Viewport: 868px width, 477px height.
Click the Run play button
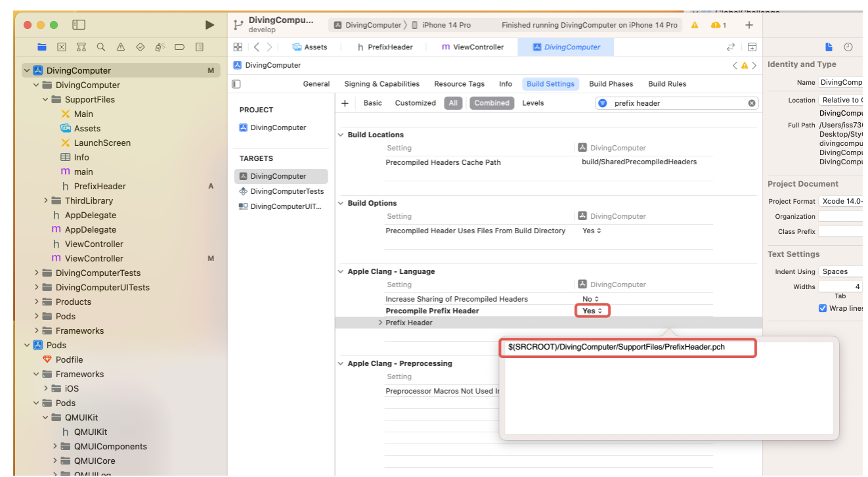pos(209,25)
